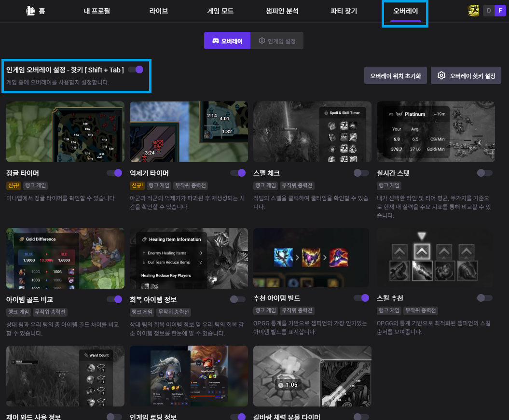Open 파티 찾기 tab

tap(344, 11)
